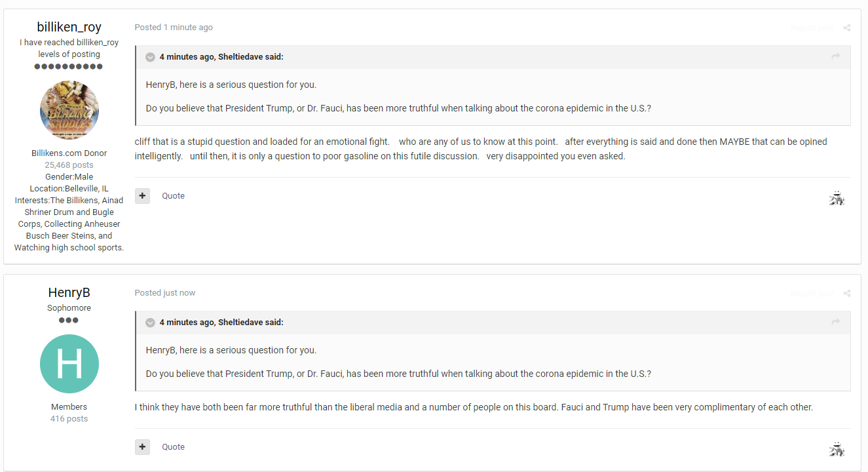Click share icon on billiken_roy's post
Image resolution: width=868 pixels, height=472 pixels.
tap(847, 28)
